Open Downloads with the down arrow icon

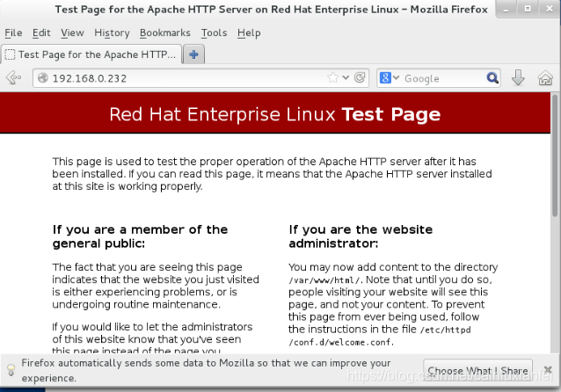pyautogui.click(x=518, y=77)
